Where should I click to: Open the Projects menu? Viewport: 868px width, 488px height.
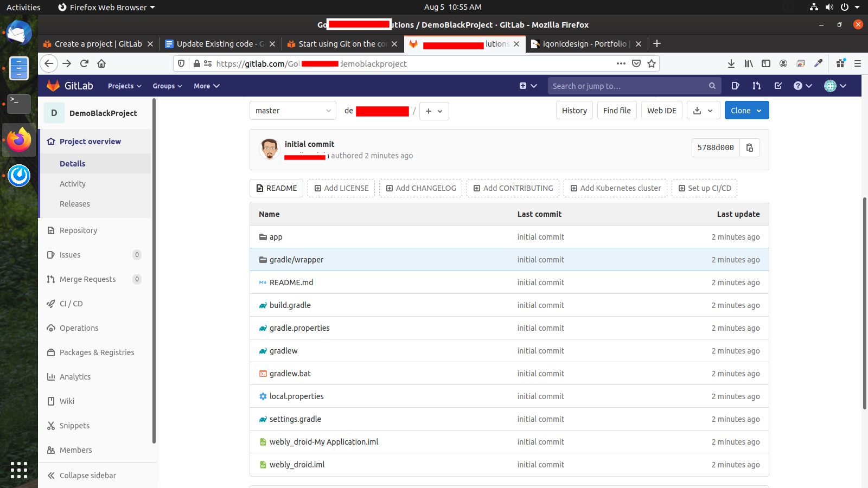click(x=124, y=86)
